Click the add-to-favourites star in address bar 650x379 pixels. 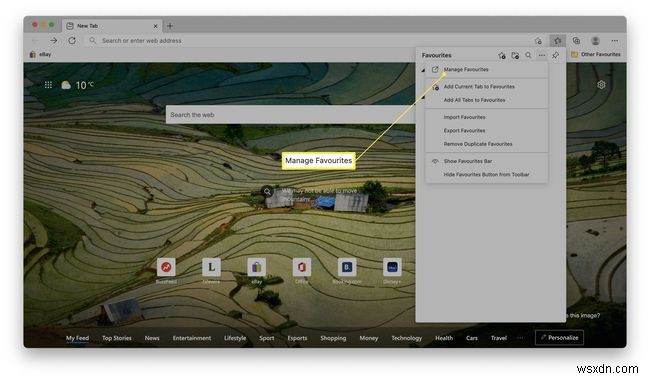pos(538,41)
